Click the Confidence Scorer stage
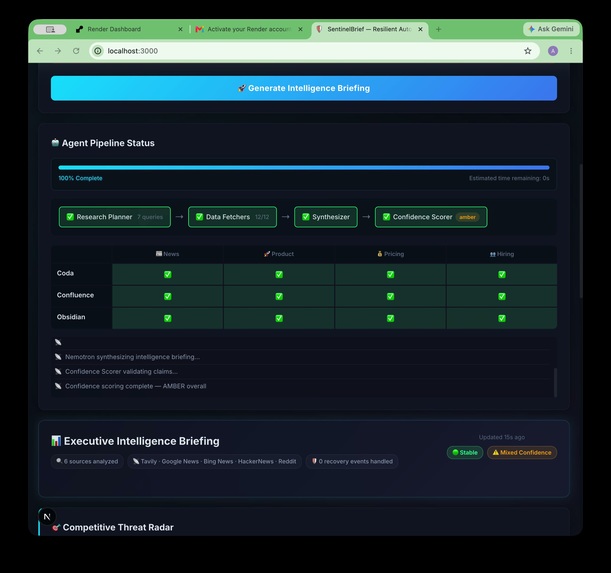The height and width of the screenshot is (573, 611). 431,217
